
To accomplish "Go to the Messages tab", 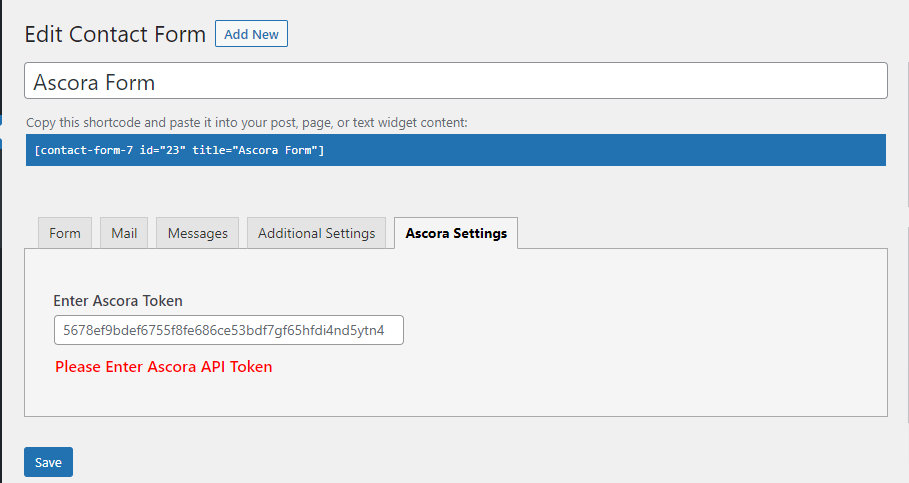I will pyautogui.click(x=197, y=233).
